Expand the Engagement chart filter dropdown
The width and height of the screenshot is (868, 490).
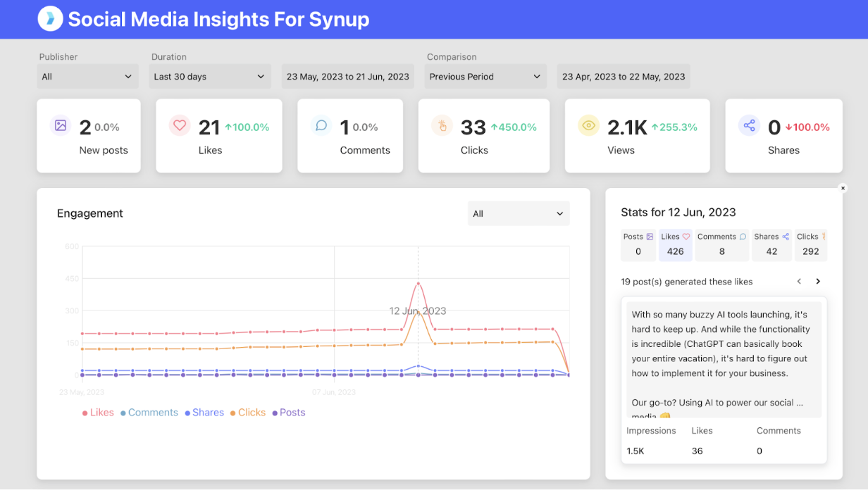519,214
